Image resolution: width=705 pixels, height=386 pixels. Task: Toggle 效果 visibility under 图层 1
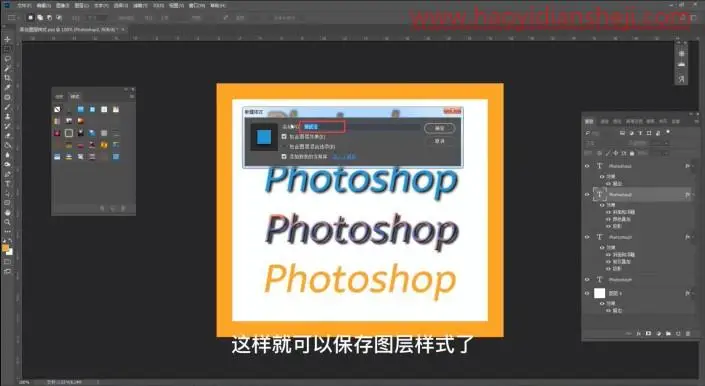(x=602, y=303)
